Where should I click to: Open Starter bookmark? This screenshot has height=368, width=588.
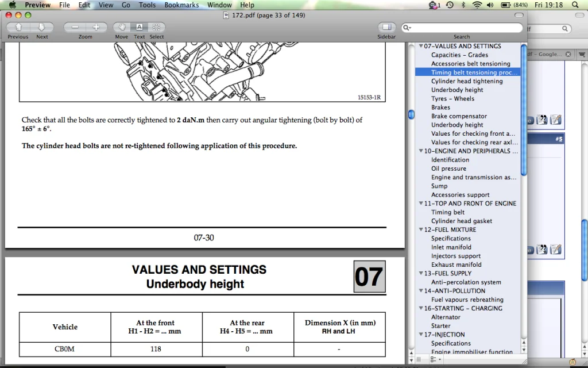pos(440,326)
